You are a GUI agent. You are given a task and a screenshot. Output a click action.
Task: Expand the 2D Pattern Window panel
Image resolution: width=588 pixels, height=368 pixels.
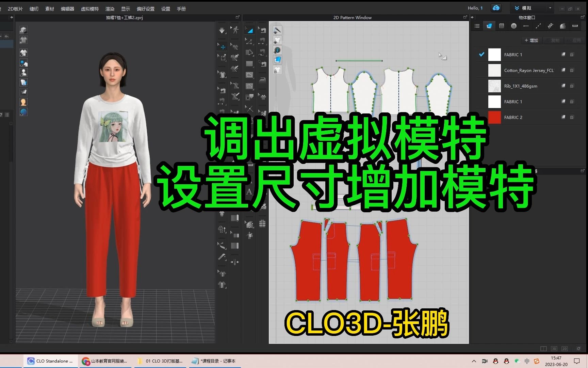[465, 17]
